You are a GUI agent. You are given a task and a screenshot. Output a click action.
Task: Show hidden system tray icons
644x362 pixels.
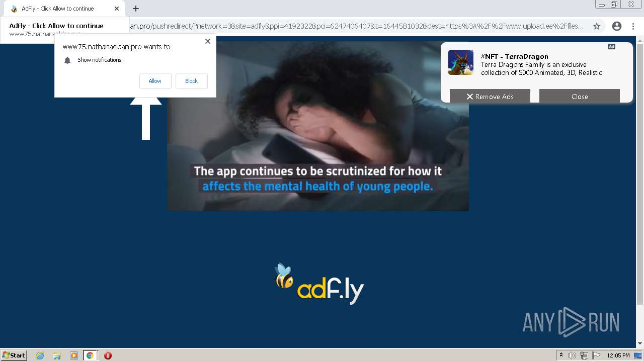pos(561,355)
